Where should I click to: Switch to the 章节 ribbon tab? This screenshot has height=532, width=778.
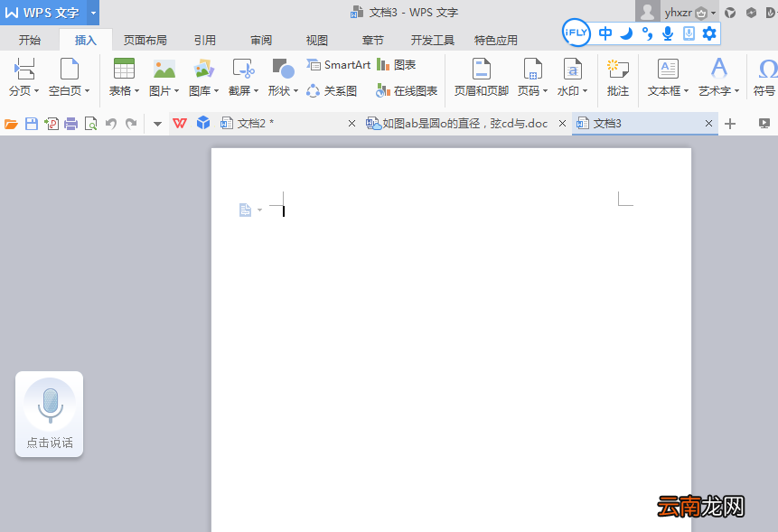click(372, 40)
